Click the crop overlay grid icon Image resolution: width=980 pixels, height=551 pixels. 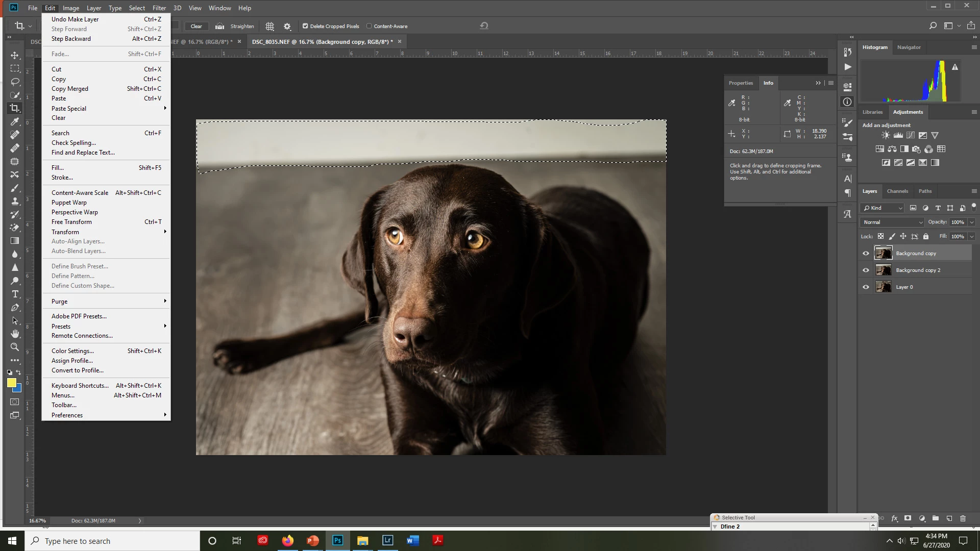(x=270, y=26)
